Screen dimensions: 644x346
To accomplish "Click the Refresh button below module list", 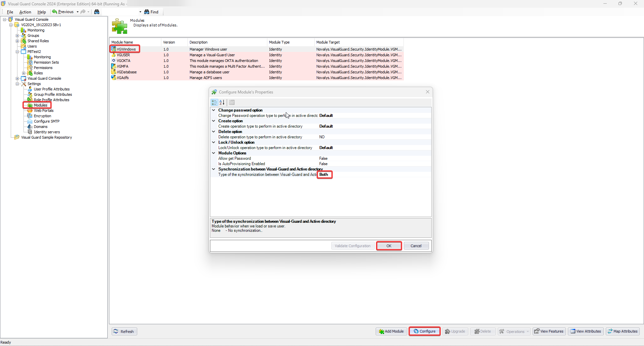I will tap(124, 331).
